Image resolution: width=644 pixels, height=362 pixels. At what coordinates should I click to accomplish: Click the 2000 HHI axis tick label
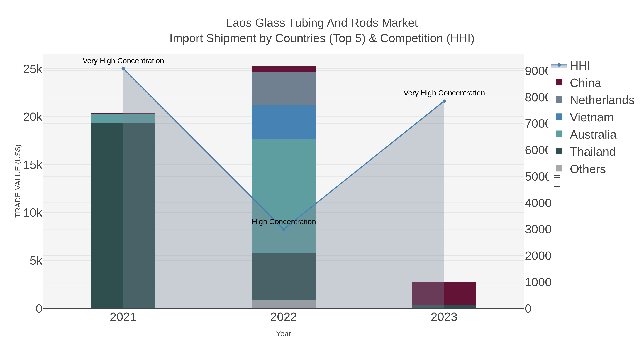538,256
